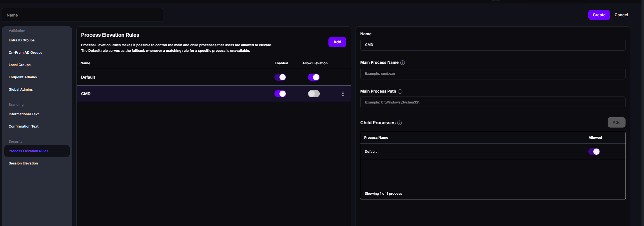Click Cancel at top right
This screenshot has width=644, height=226.
(x=621, y=15)
